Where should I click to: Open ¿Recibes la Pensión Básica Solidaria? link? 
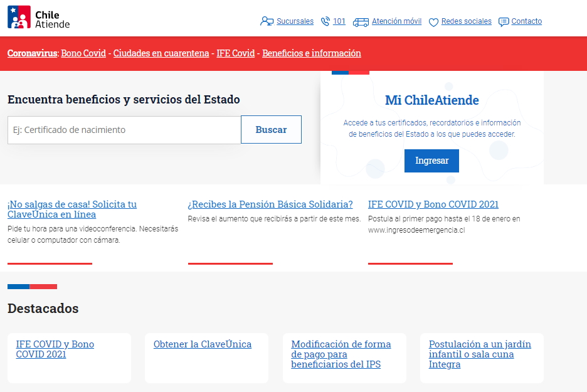coord(270,204)
